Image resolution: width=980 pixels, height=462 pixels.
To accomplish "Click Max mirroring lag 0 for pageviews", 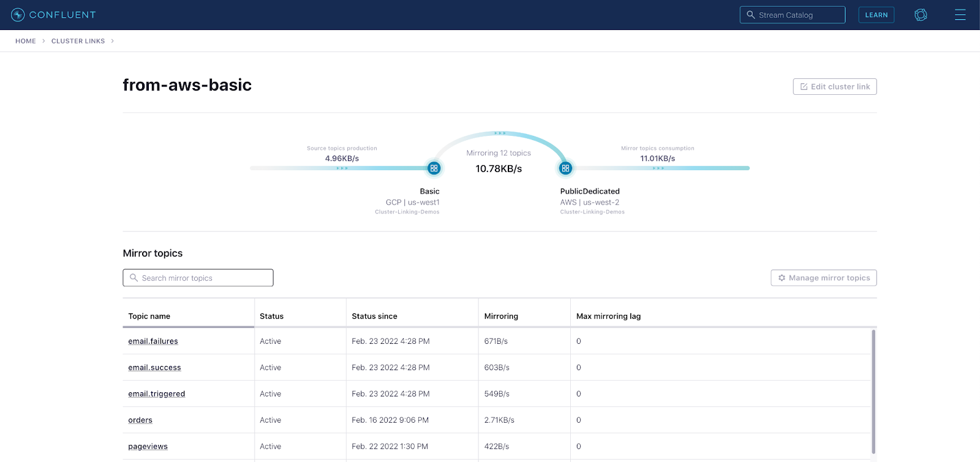I will (579, 447).
